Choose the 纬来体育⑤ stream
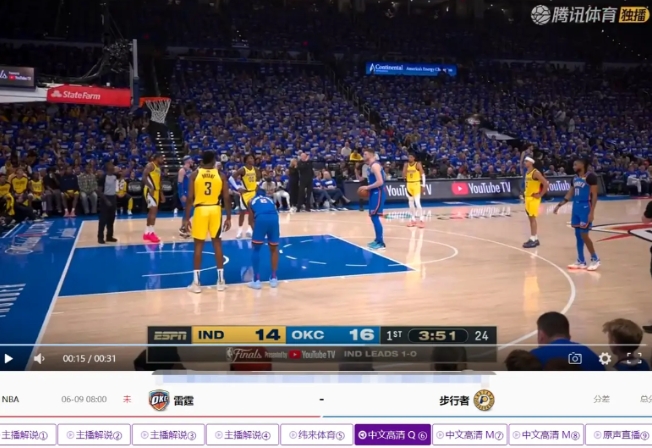The width and height of the screenshot is (652, 448). (x=316, y=435)
